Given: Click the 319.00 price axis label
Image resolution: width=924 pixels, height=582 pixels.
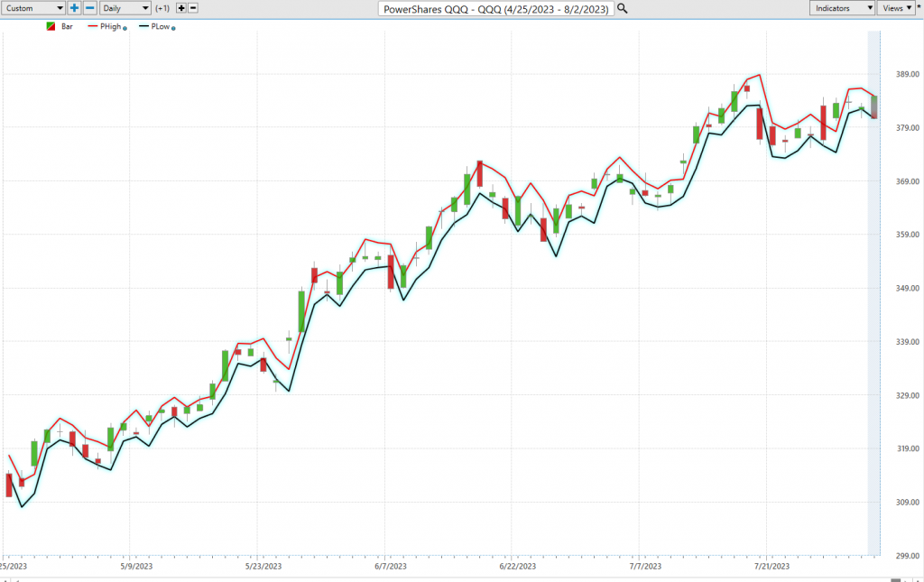Looking at the screenshot, I should (908, 448).
